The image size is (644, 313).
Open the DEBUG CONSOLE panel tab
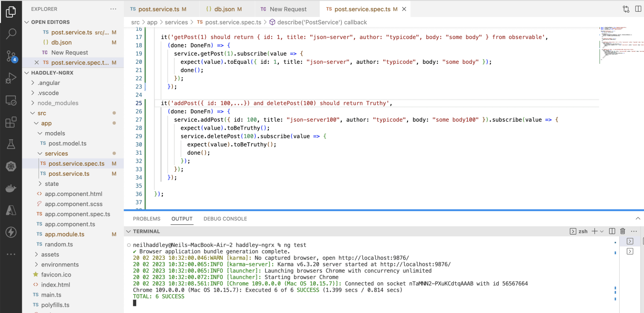tap(225, 219)
